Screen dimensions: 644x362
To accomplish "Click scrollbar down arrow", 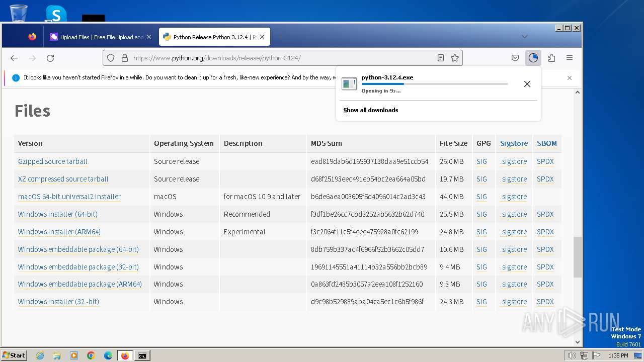I will click(x=578, y=342).
